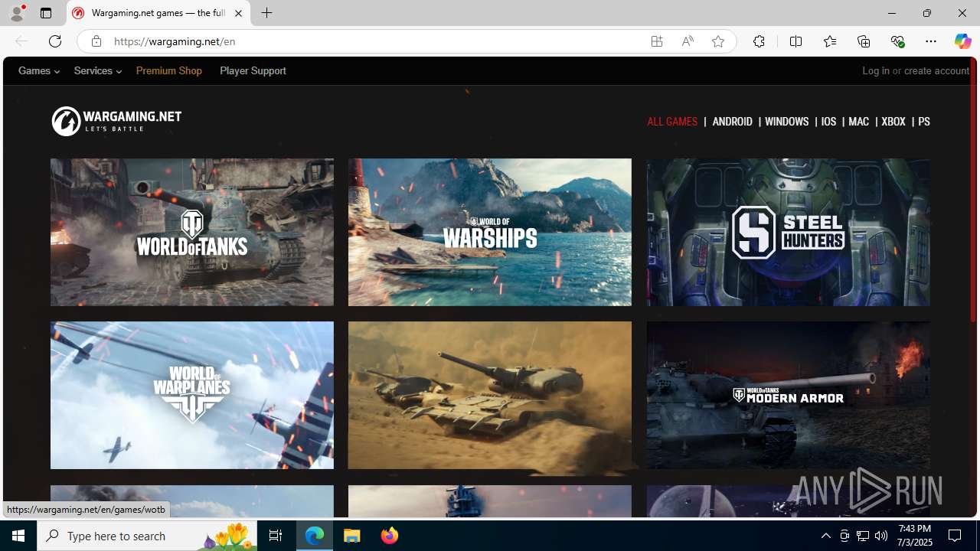The image size is (980, 551).
Task: Open File Explorer from taskbar
Action: [x=352, y=536]
